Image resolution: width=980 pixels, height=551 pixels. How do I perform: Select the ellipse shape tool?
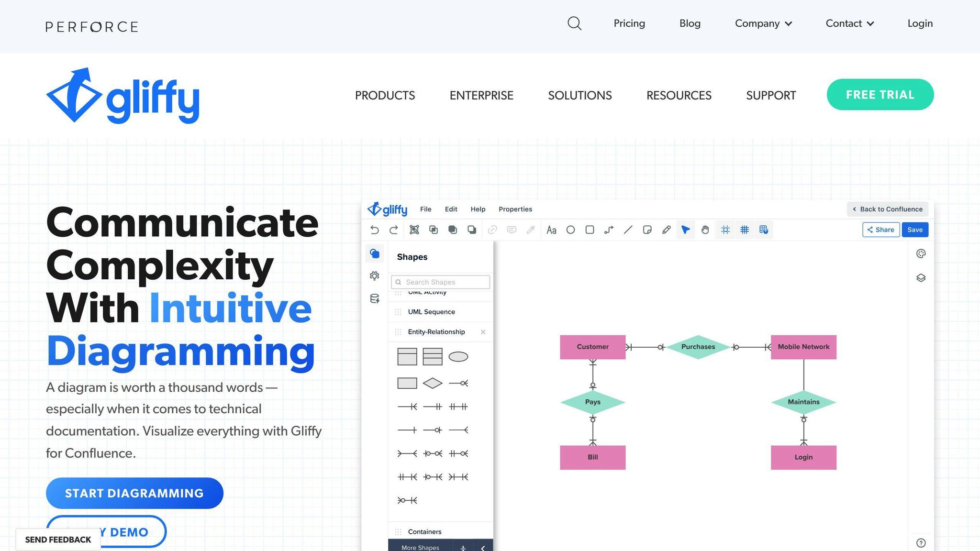click(570, 230)
